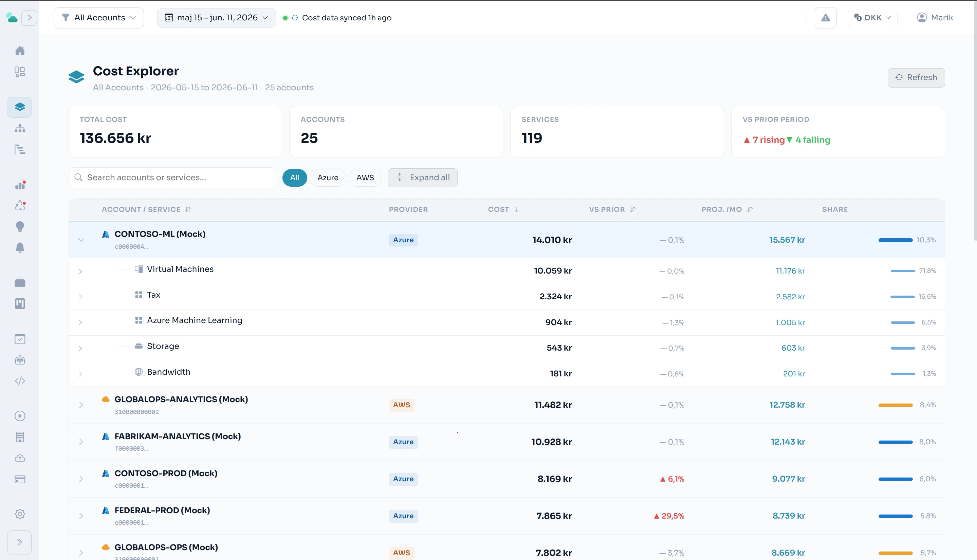Sort by Proj. /Mo column header
This screenshot has height=560, width=977.
[x=727, y=209]
